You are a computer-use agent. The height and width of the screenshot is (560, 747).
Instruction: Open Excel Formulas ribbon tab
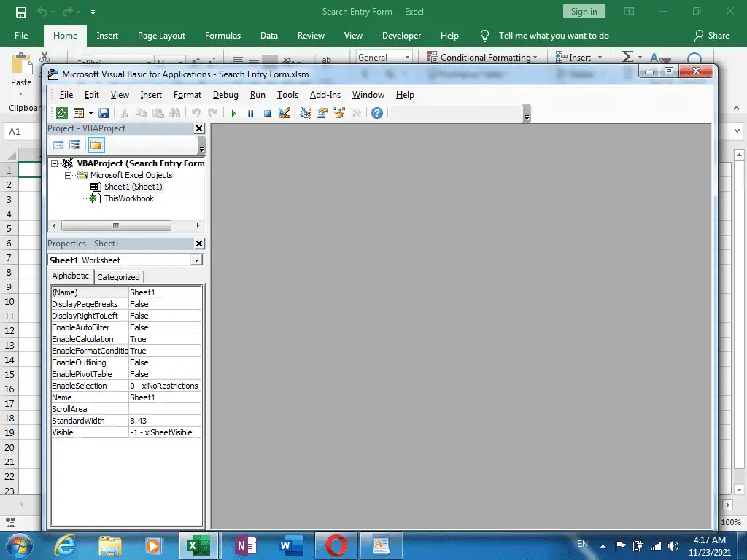(x=222, y=36)
